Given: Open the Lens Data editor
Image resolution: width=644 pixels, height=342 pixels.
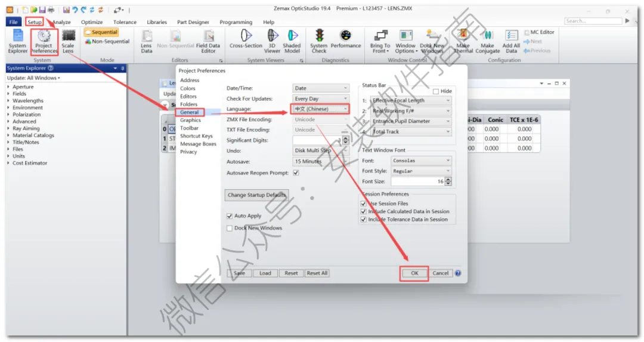Looking at the screenshot, I should tap(147, 41).
